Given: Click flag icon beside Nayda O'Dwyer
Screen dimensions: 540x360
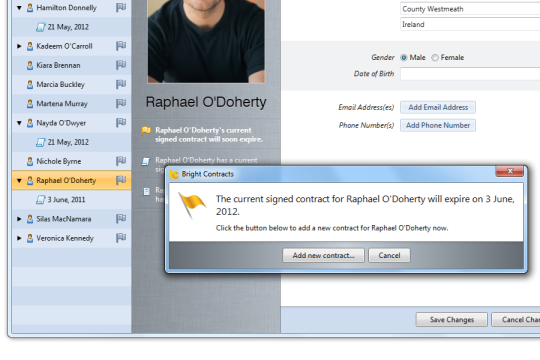Looking at the screenshot, I should (x=121, y=123).
